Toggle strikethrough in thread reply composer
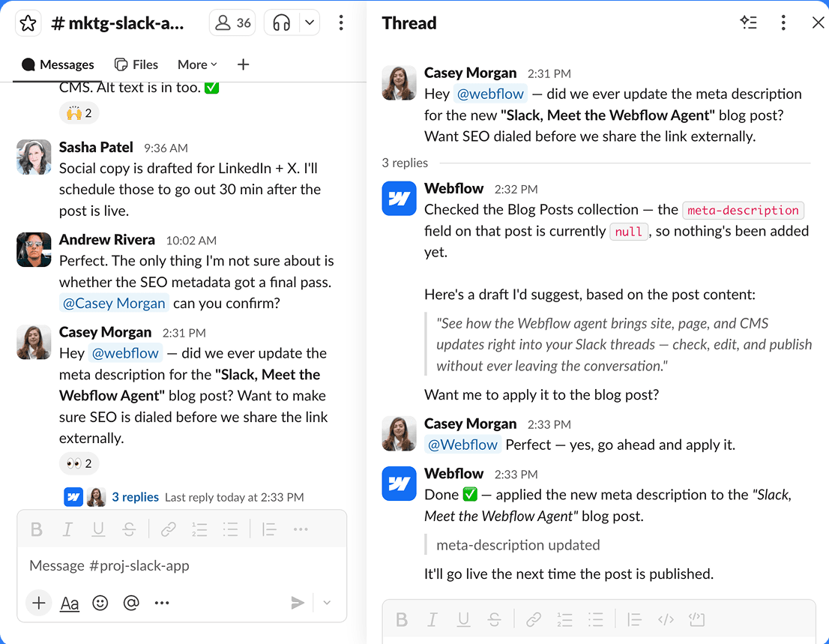Screen dimensions: 829x644 [x=495, y=619]
